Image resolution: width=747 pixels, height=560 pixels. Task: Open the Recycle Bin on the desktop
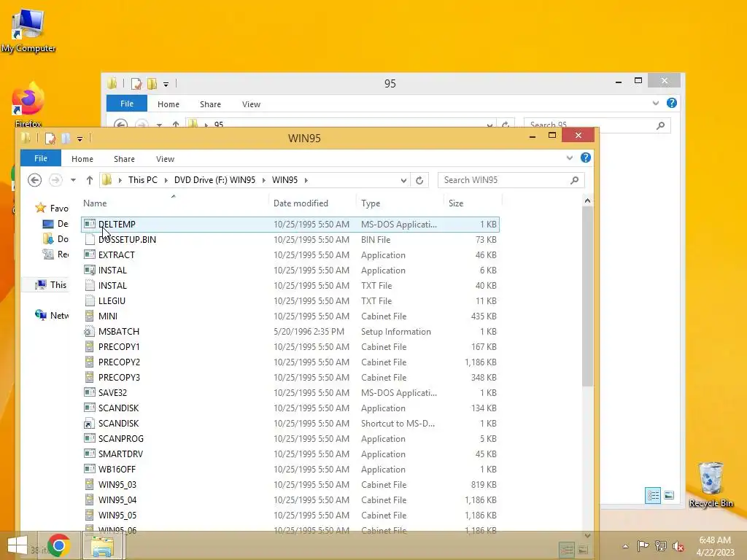[x=711, y=484]
